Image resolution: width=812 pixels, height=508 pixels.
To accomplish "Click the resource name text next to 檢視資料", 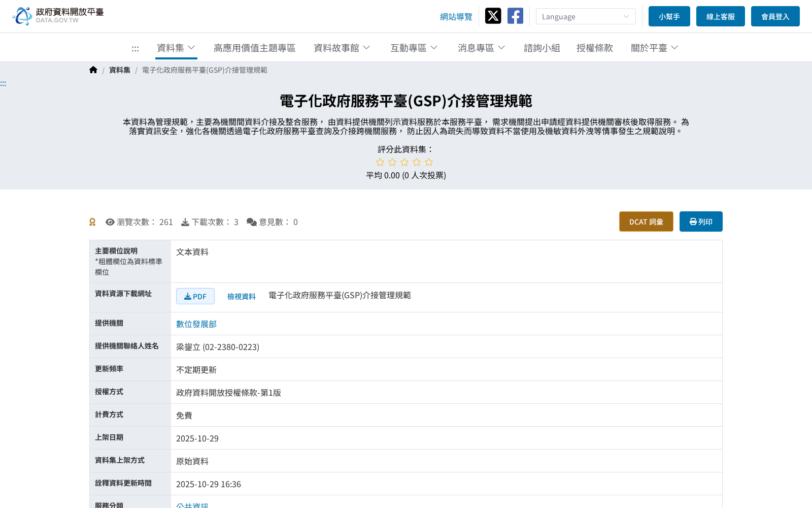I will click(340, 295).
